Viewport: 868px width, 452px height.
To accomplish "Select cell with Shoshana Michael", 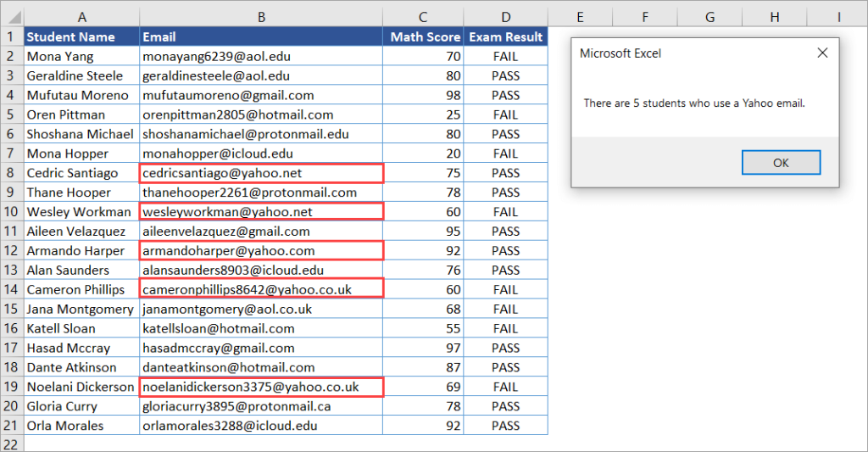I will pyautogui.click(x=81, y=133).
